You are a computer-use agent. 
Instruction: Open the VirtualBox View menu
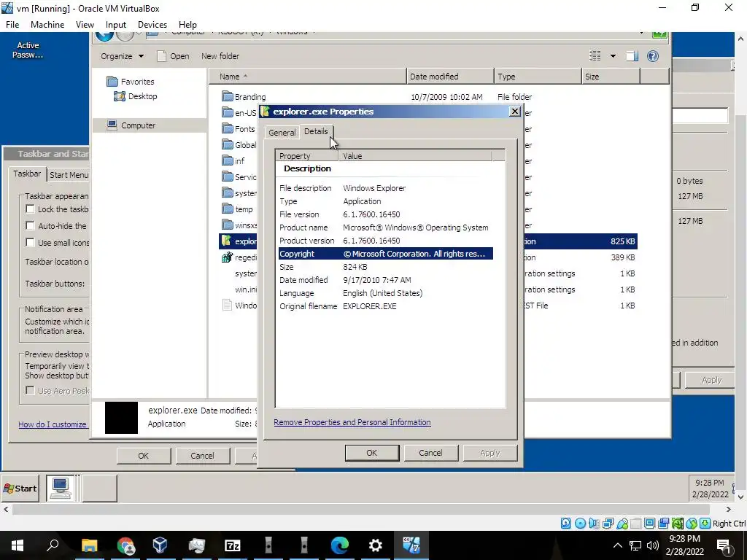click(85, 25)
